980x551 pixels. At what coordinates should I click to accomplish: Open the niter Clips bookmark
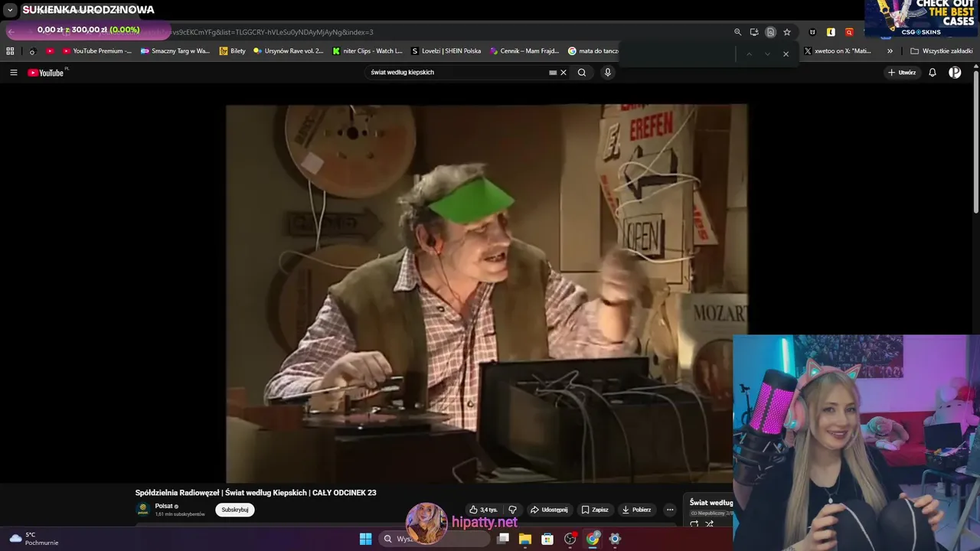[x=367, y=51]
